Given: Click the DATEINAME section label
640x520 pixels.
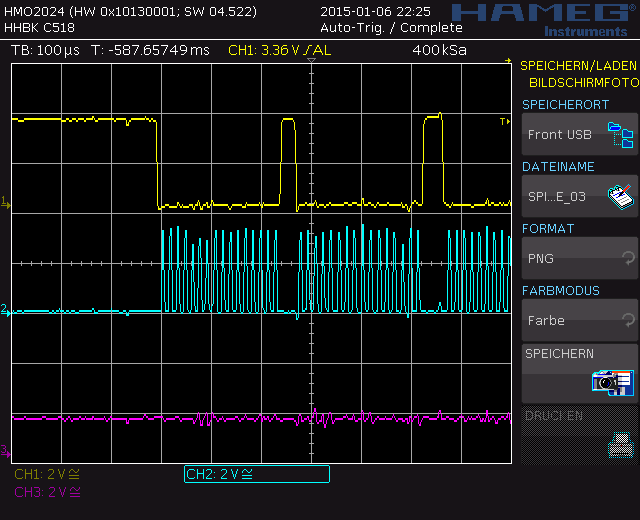Looking at the screenshot, I should tap(558, 167).
